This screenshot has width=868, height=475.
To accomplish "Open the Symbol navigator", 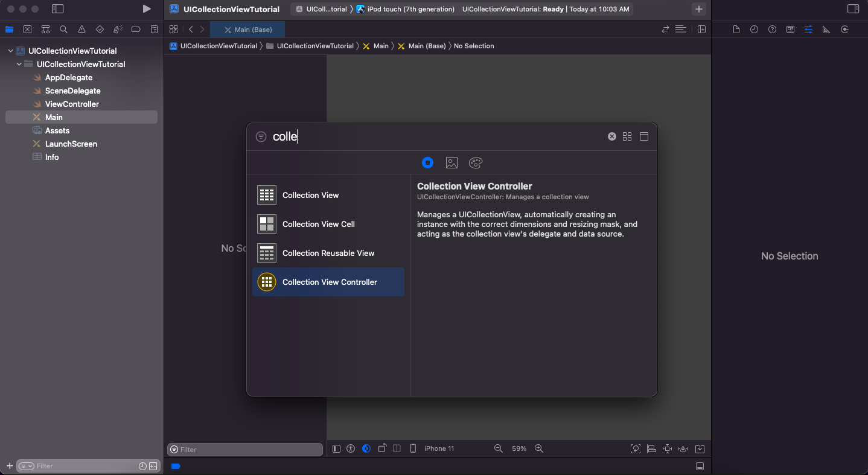I will [x=45, y=29].
